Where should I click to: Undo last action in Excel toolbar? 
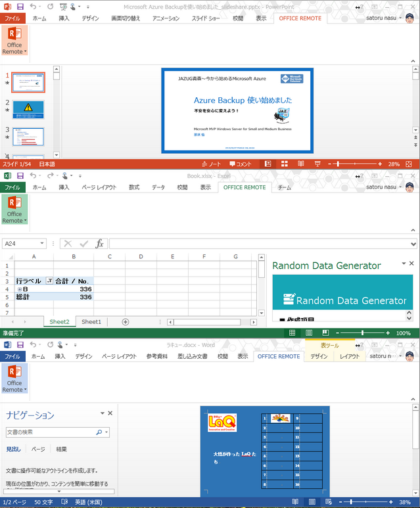33,175
